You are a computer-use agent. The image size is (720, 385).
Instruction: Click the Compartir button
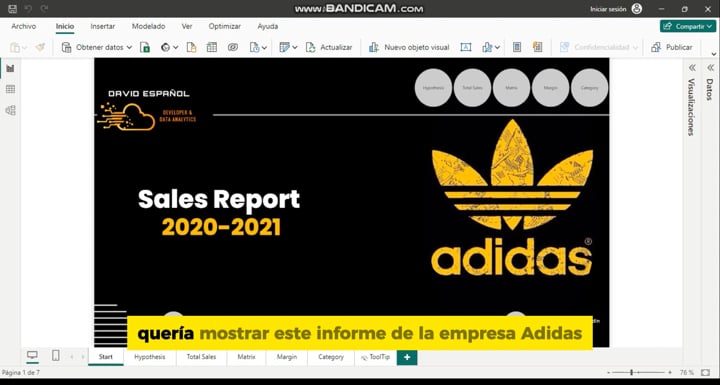tap(688, 27)
